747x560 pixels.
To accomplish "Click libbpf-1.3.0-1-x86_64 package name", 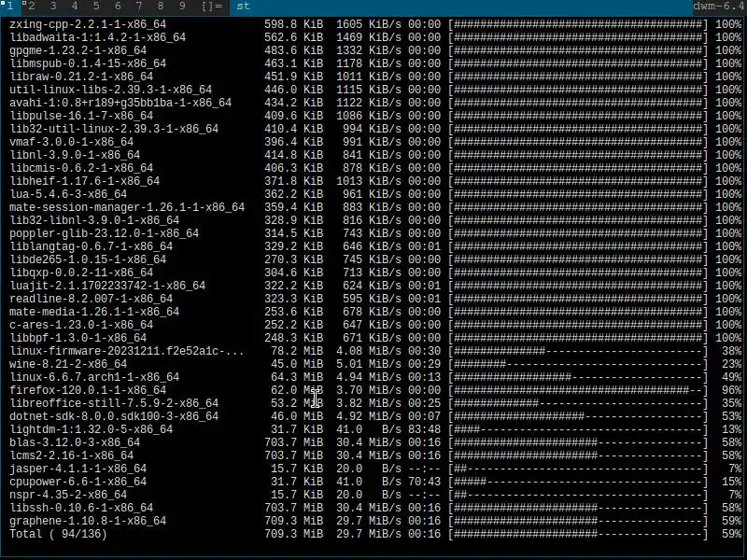I will click(78, 338).
